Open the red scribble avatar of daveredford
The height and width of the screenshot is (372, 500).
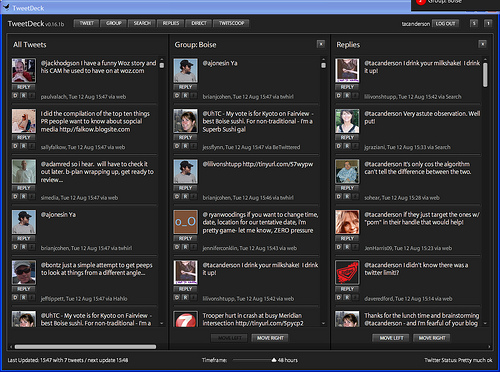click(x=347, y=272)
